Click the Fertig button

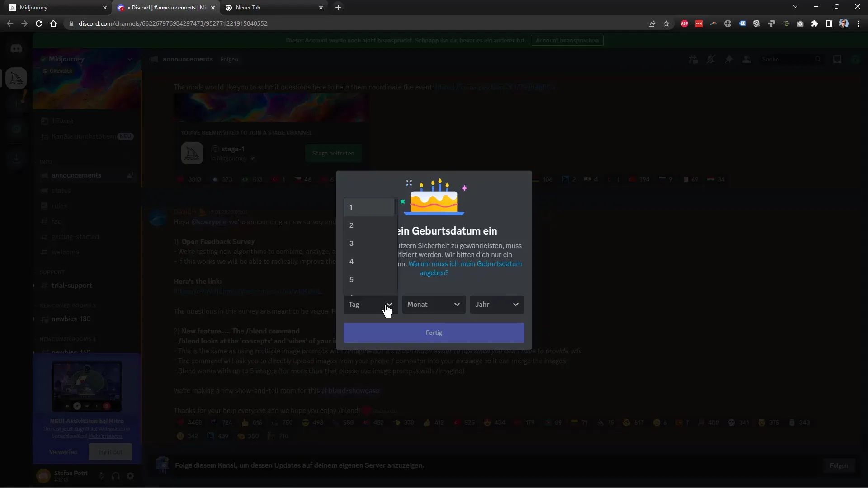tap(434, 333)
